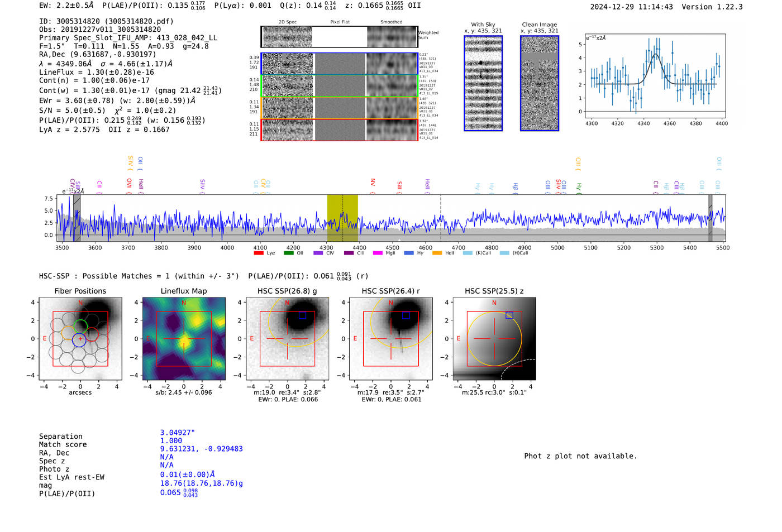Click the CIV legend swatch
The width and height of the screenshot is (782, 532).
318,253
